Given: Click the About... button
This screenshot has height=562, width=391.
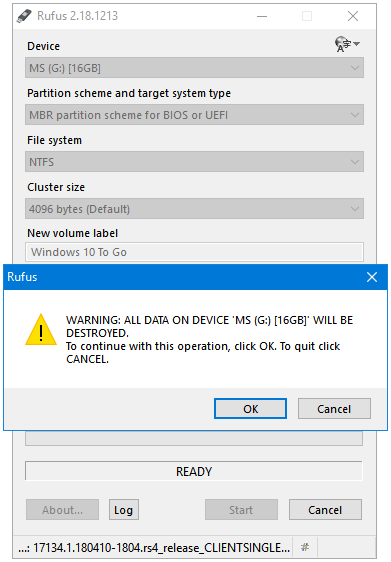Looking at the screenshot, I should pos(62,510).
